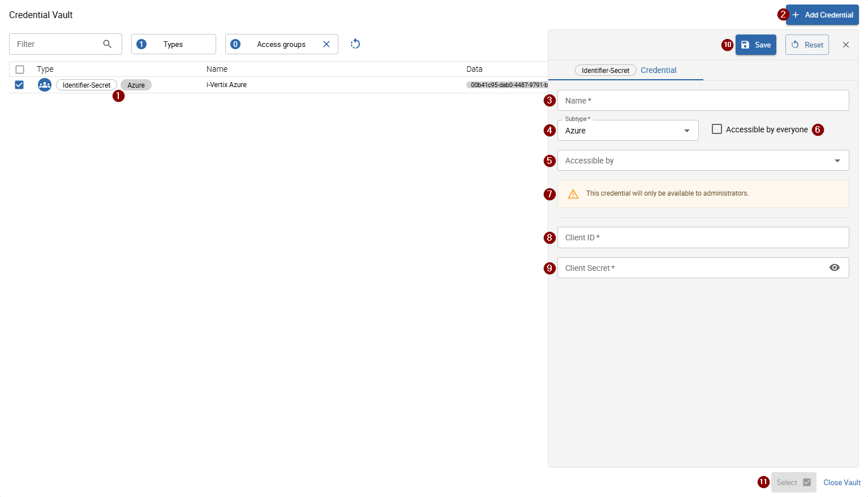The width and height of the screenshot is (868, 497).
Task: Sort by the Type column header
Action: (45, 69)
